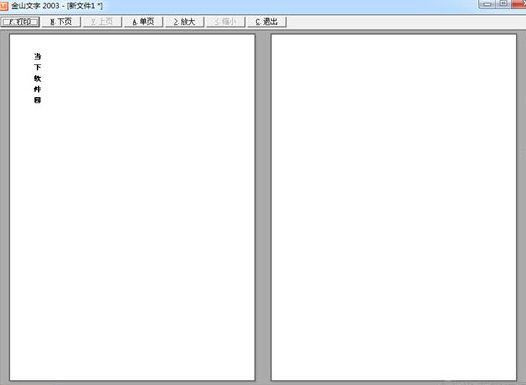The width and height of the screenshot is (526, 385).
Task: Click the character 当 on the page
Action: pos(37,56)
